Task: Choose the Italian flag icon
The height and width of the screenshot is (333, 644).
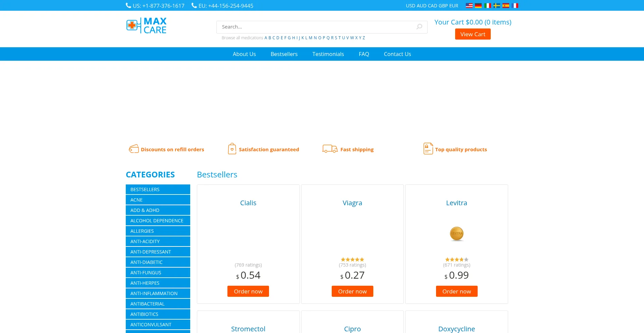Action: 487,6
